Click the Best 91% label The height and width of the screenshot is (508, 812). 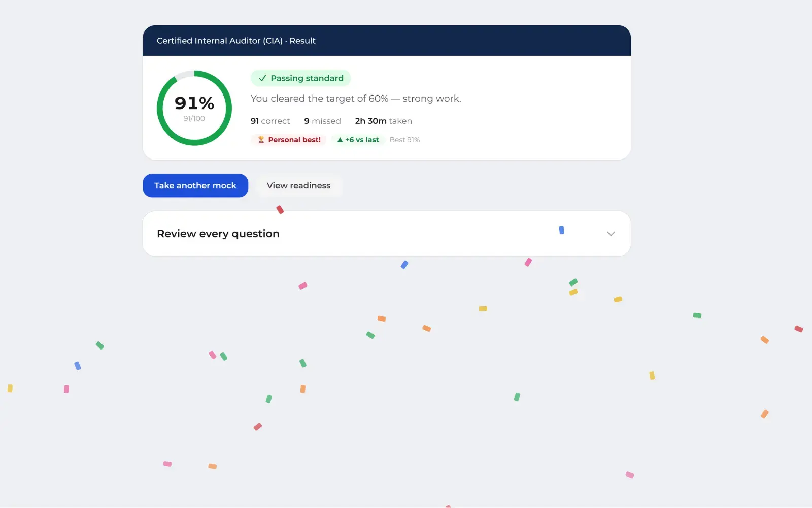tap(404, 140)
